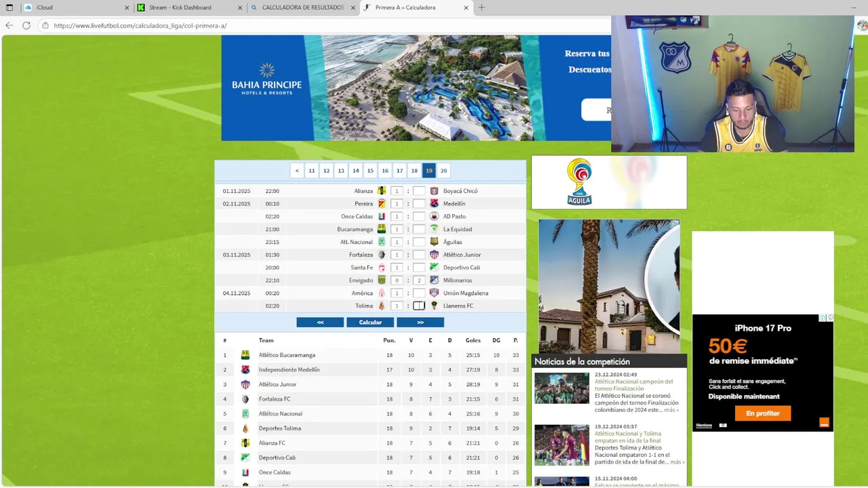Click AD Pasto away score field
This screenshot has width=868, height=488.
[419, 216]
